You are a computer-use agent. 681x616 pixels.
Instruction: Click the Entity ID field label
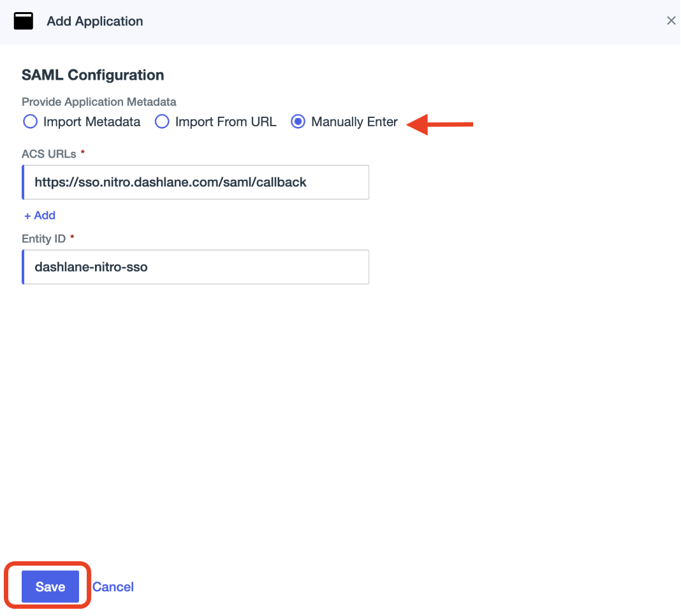[43, 238]
